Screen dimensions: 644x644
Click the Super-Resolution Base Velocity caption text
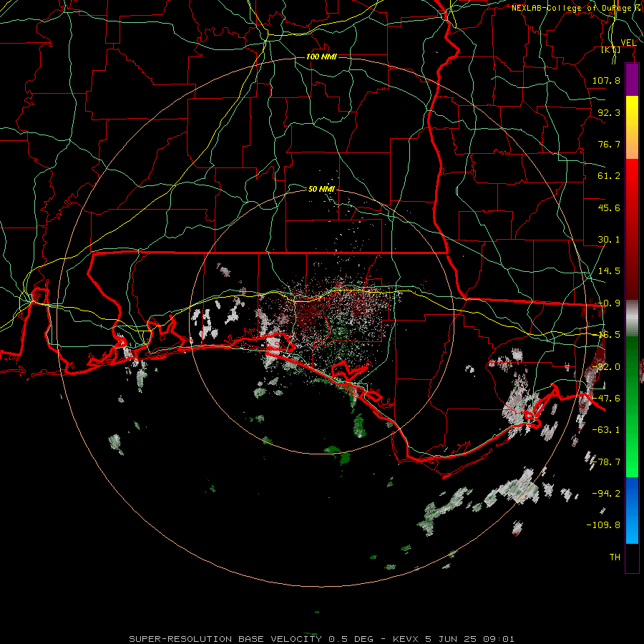[x=321, y=639]
